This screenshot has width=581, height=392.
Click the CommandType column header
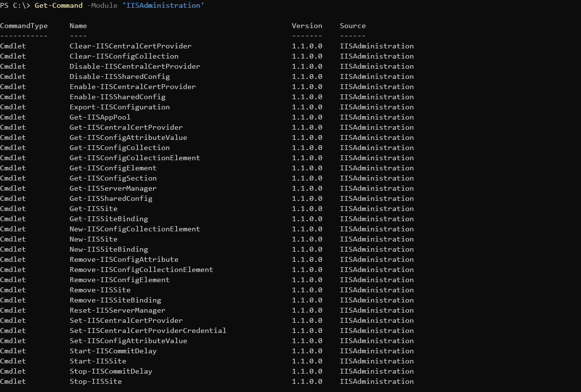pyautogui.click(x=24, y=26)
